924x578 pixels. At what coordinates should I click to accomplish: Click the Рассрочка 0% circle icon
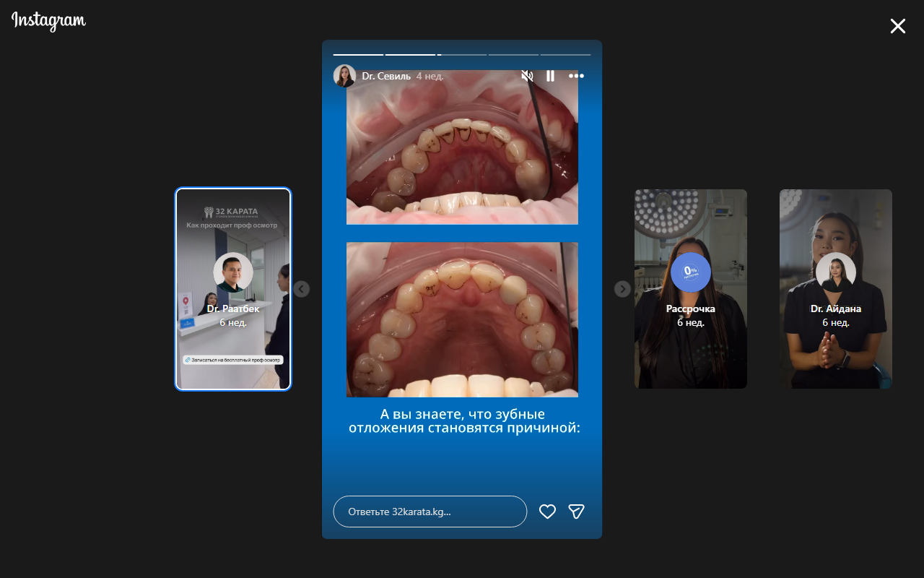pyautogui.click(x=691, y=272)
